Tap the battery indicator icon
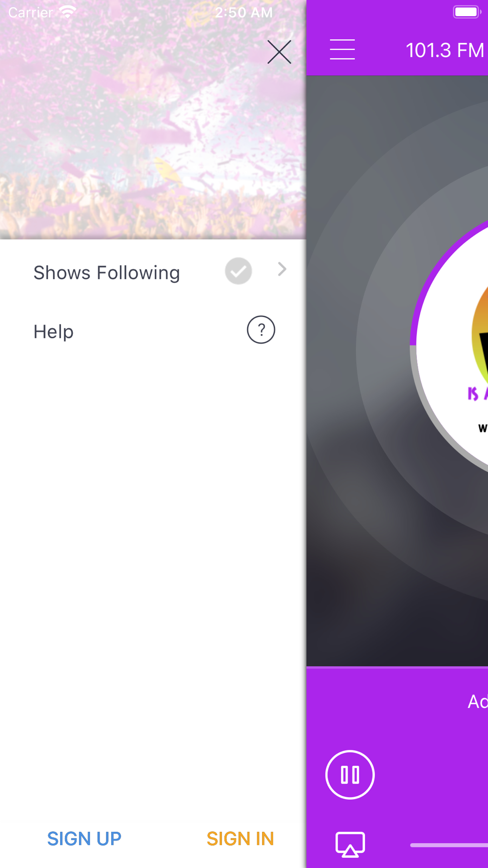Viewport: 488px width, 868px height. (467, 12)
